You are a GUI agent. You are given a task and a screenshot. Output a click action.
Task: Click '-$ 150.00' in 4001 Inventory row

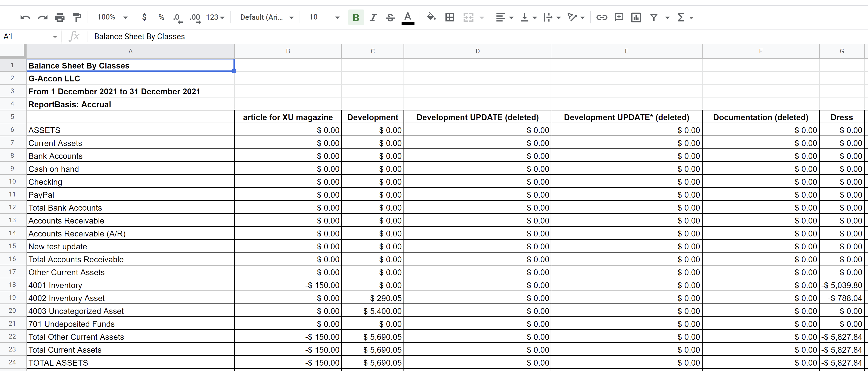coord(288,285)
